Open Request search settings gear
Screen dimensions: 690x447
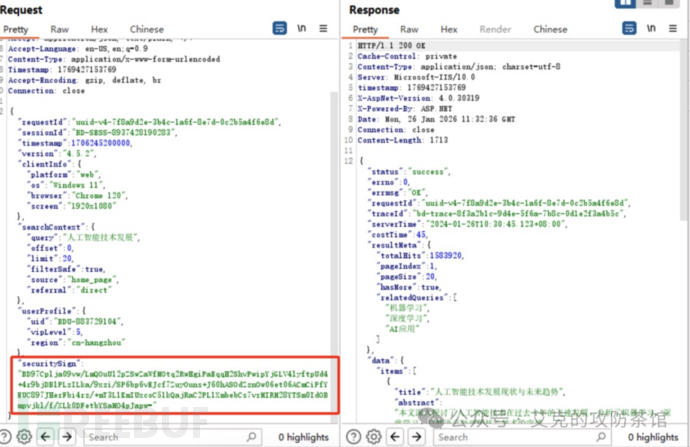25,437
